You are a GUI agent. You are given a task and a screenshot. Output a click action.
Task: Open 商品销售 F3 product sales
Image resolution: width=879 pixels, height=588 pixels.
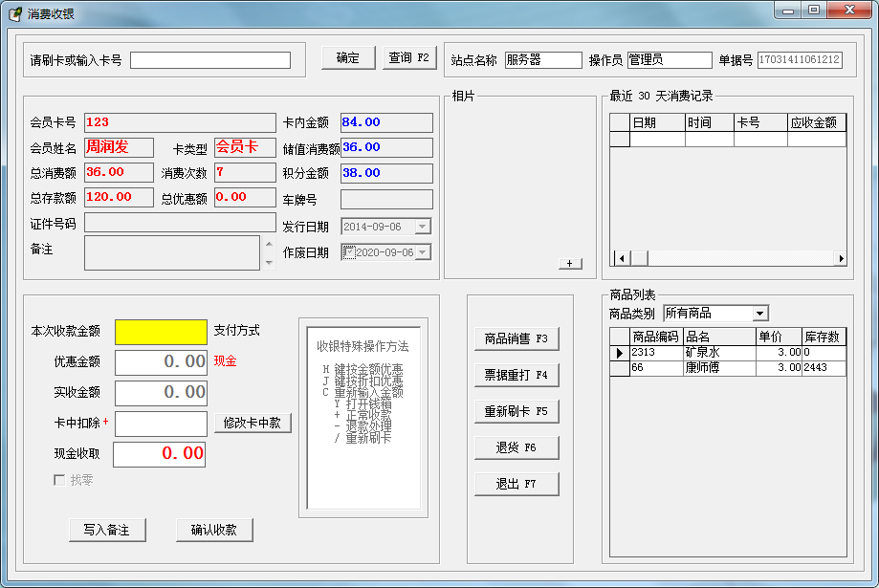click(516, 338)
